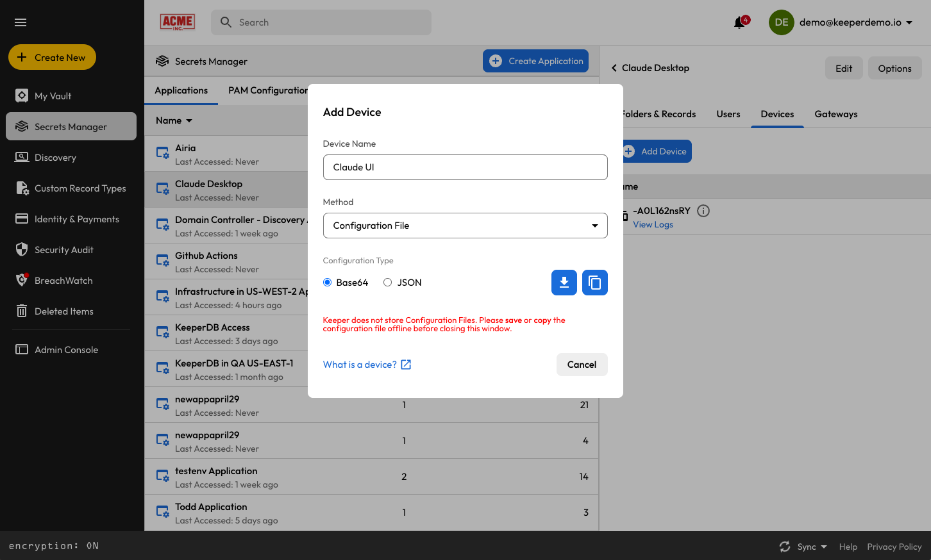Expand the Method dropdown
Screen dimensions: 931x560
coord(465,226)
